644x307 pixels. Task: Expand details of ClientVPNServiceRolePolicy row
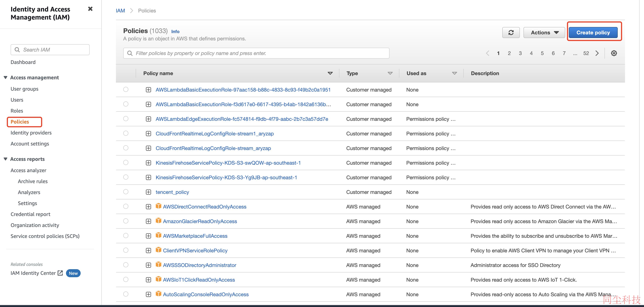click(148, 250)
